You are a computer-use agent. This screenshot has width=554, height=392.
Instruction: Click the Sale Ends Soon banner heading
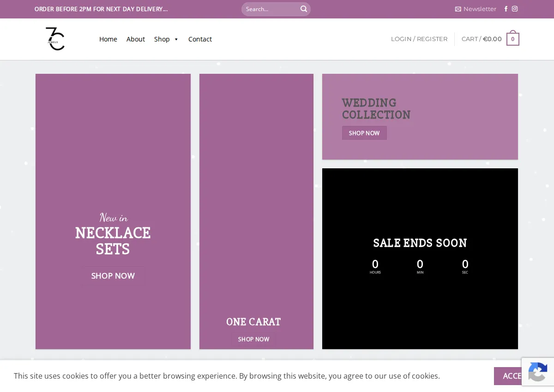coord(420,243)
